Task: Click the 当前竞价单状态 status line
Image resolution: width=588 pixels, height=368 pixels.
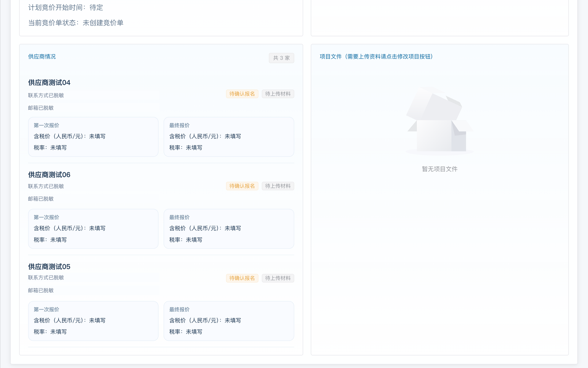Action: pos(76,23)
